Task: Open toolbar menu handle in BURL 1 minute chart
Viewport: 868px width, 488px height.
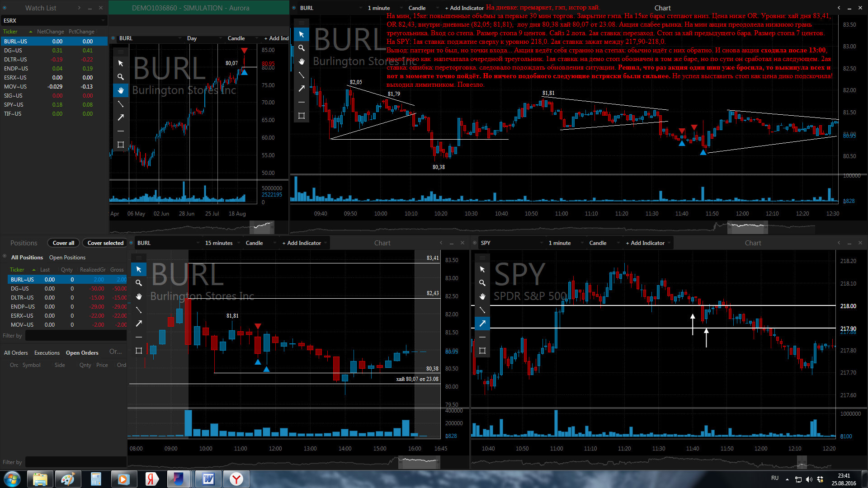Action: point(302,23)
